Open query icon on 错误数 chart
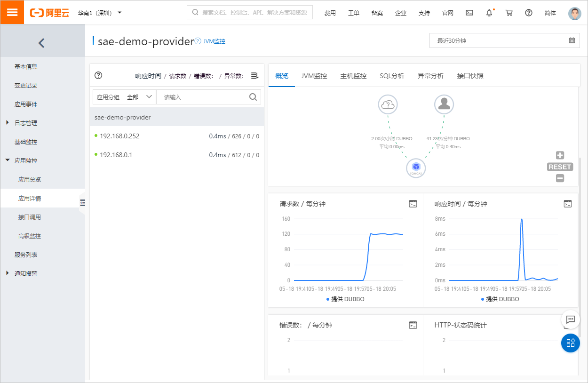The height and width of the screenshot is (383, 588). coord(413,325)
